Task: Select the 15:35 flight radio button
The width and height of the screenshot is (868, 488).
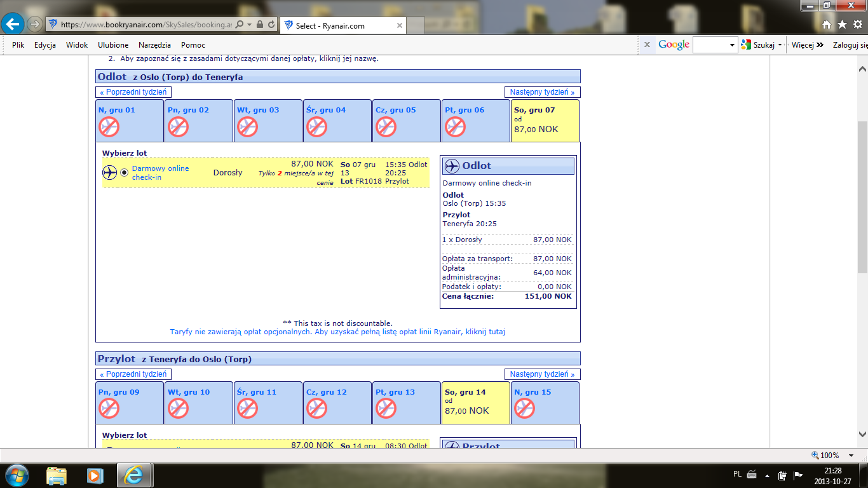Action: click(125, 172)
